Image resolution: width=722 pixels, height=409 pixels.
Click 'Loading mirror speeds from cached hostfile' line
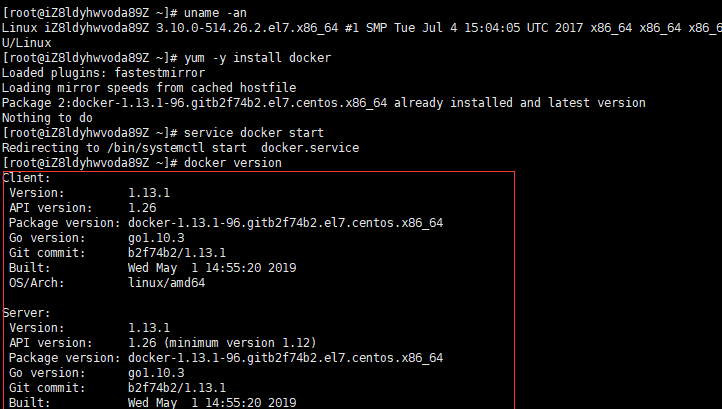[149, 88]
